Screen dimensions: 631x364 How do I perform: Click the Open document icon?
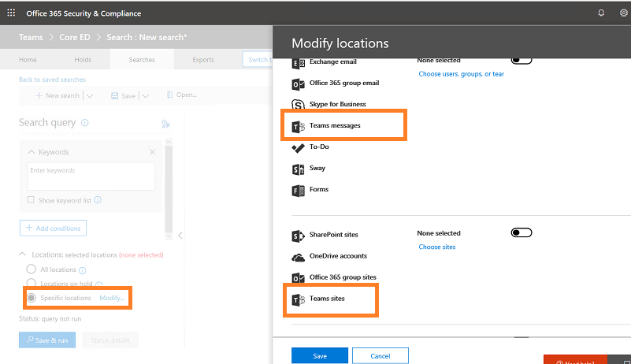click(170, 95)
